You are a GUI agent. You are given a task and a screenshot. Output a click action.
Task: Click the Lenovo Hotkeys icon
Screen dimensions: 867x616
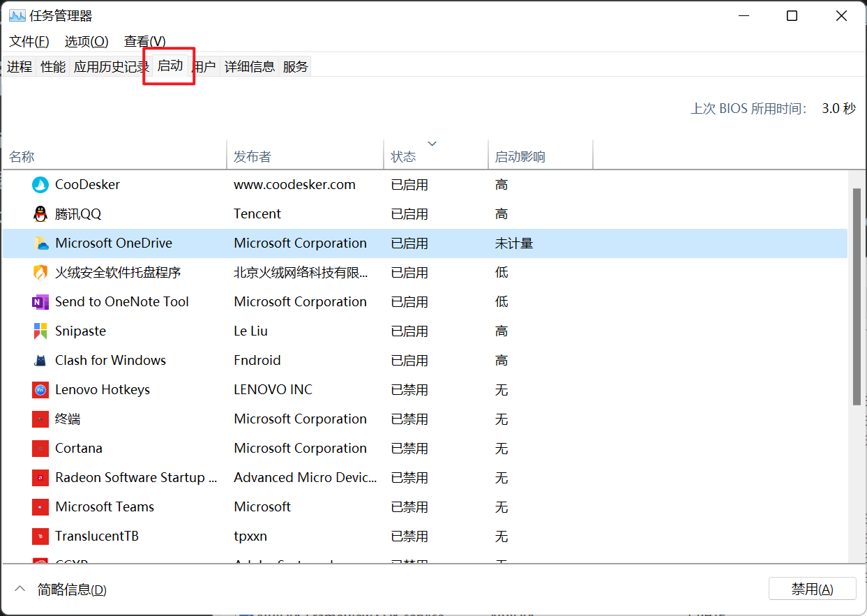[40, 390]
